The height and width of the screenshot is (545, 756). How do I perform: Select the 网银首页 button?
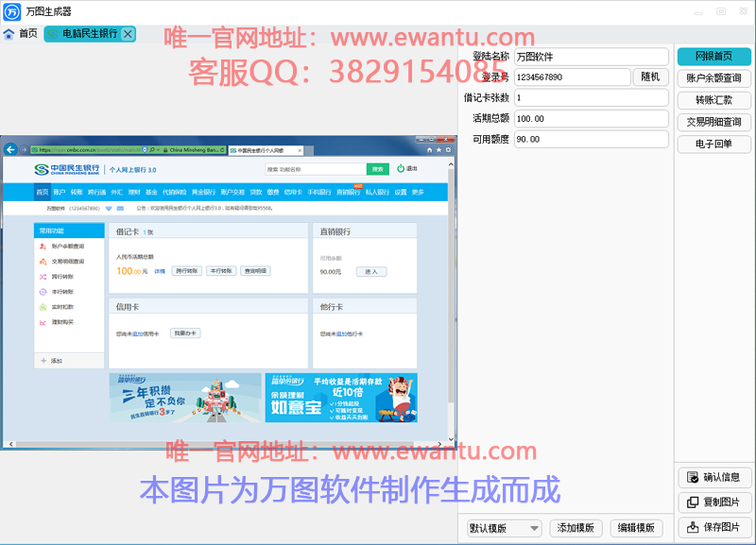tap(714, 57)
